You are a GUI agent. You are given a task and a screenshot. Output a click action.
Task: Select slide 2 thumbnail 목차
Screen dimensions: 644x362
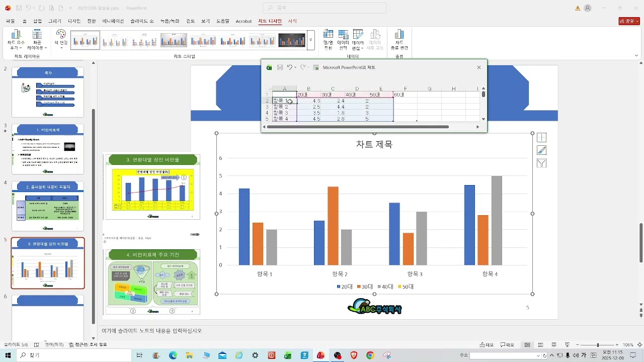(48, 92)
